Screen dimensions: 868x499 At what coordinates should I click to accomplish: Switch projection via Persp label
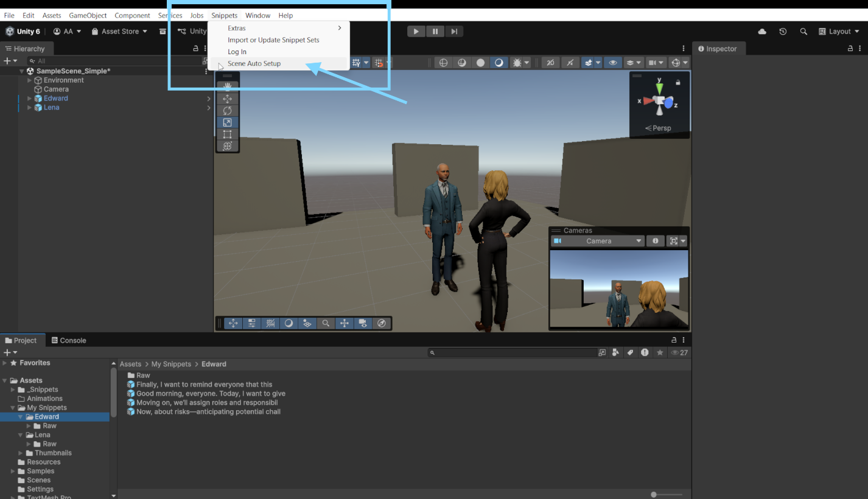point(658,128)
